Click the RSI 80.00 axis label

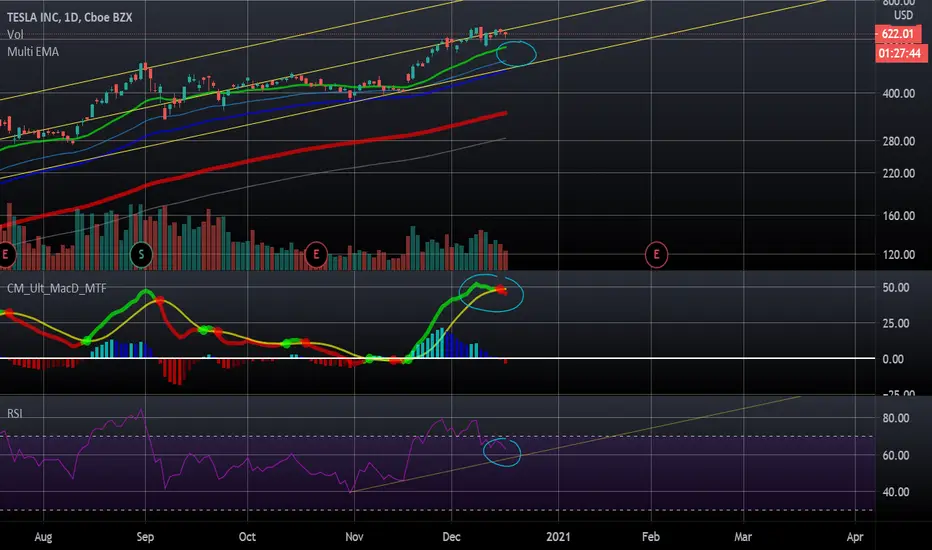point(896,418)
